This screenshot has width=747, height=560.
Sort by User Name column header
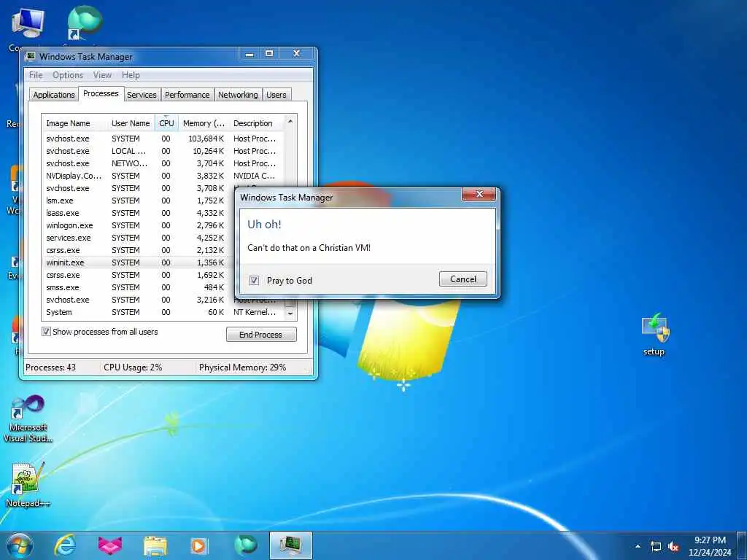pyautogui.click(x=131, y=123)
